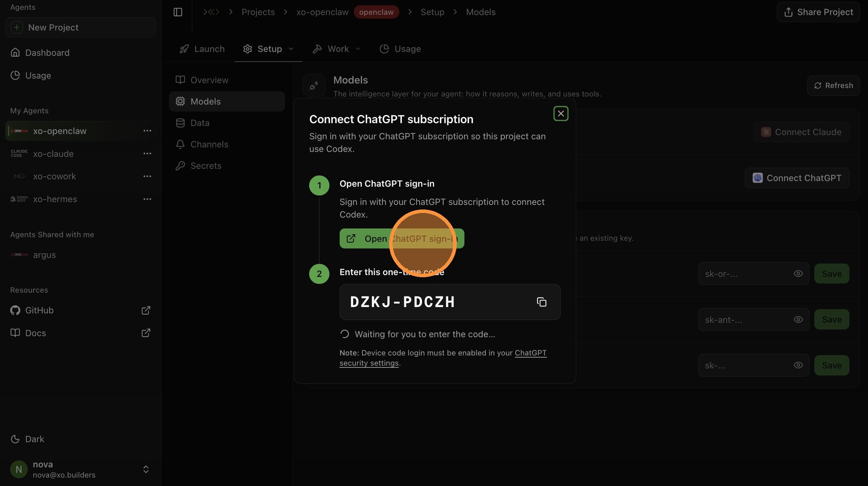Viewport: 868px width, 486px height.
Task: Click the one-time code text
Action: (x=402, y=302)
